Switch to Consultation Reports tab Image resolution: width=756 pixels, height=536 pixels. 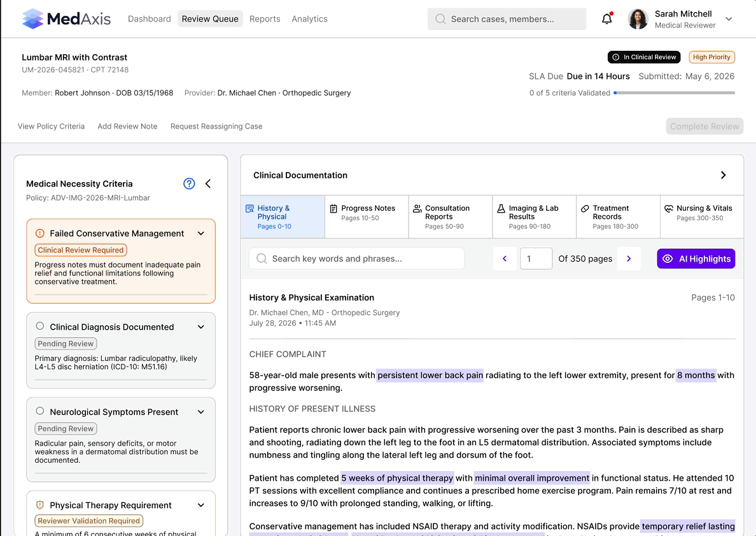click(x=451, y=216)
